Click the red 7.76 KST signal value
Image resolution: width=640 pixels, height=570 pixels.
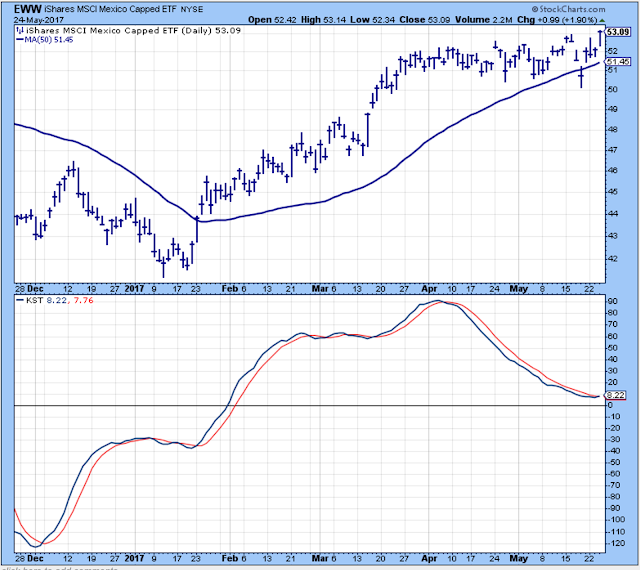click(x=83, y=300)
